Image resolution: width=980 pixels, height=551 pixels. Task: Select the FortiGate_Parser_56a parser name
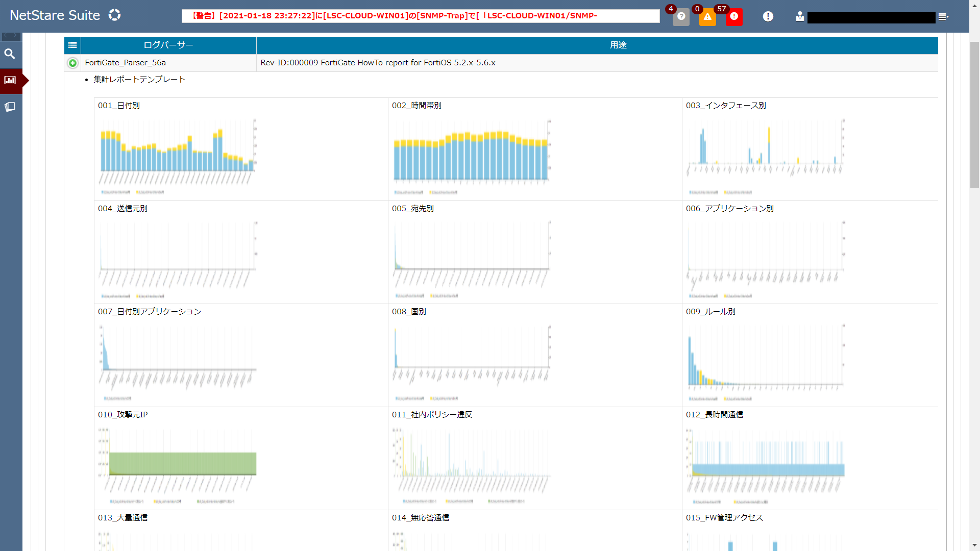point(126,63)
